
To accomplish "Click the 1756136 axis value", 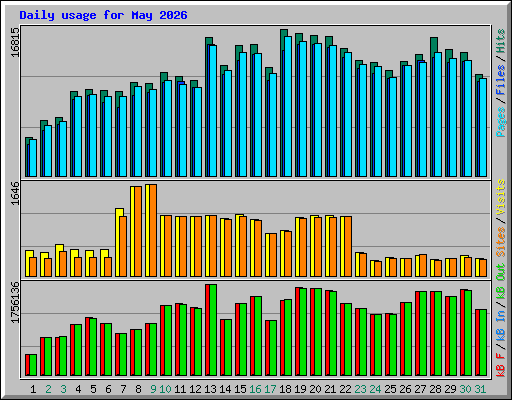I will [x=15, y=303].
